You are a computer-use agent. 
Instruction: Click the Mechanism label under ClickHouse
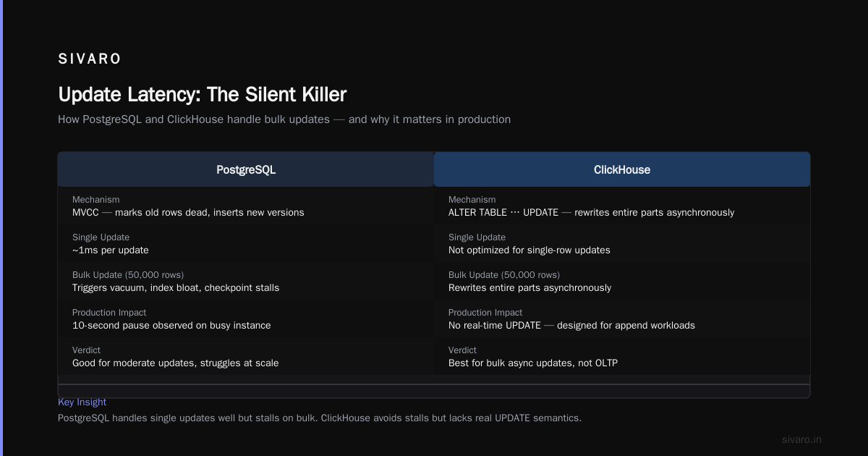coord(472,200)
